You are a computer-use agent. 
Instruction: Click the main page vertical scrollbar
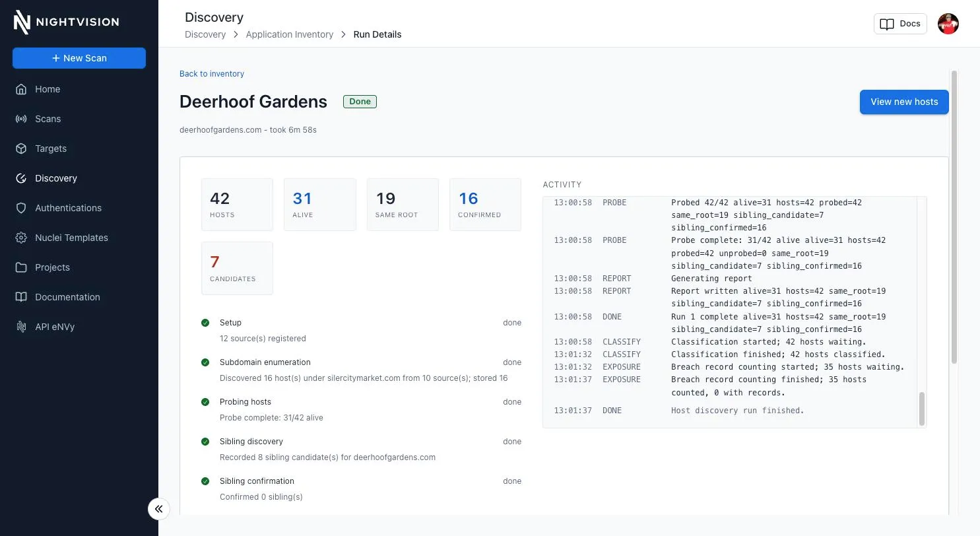(954, 217)
